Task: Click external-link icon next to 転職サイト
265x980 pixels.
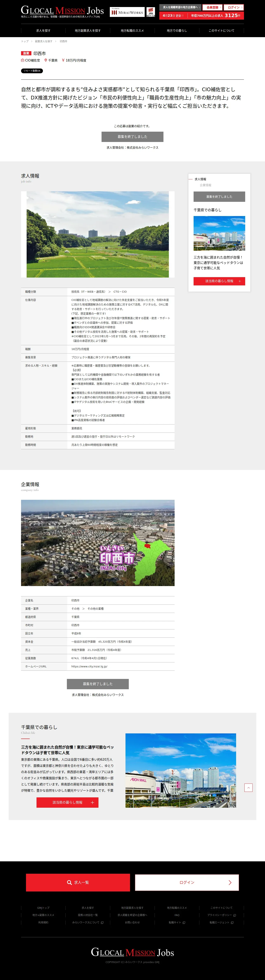Action: click(184, 922)
